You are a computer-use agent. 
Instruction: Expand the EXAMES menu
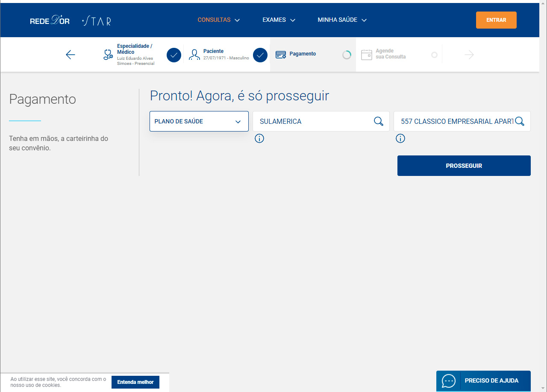click(279, 20)
